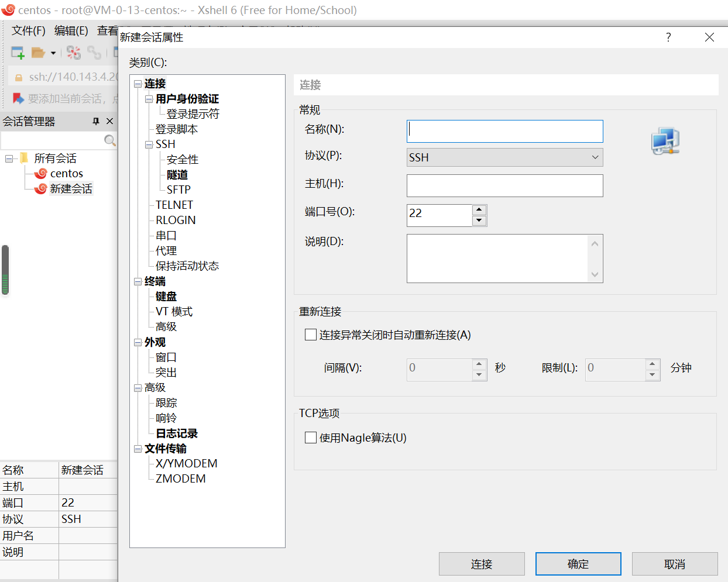Viewport: 728px width, 582px height.
Task: Click the 取消 button
Action: coord(675,564)
